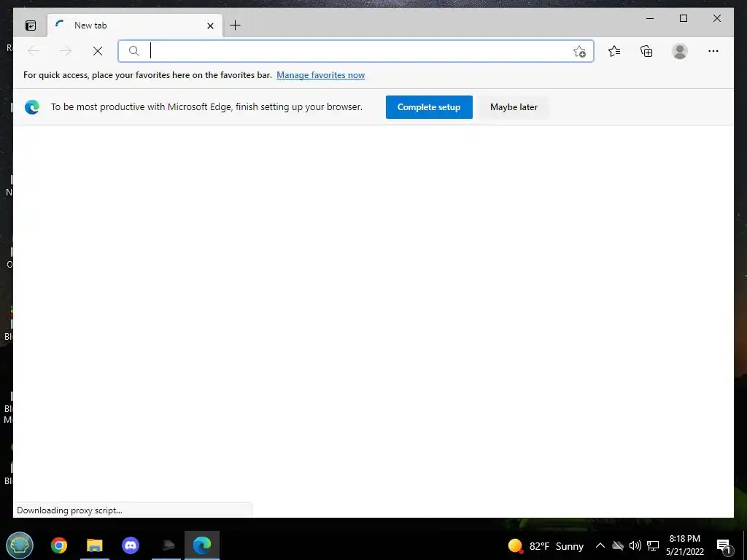Close the Edge window
This screenshot has width=747, height=560.
pyautogui.click(x=717, y=18)
